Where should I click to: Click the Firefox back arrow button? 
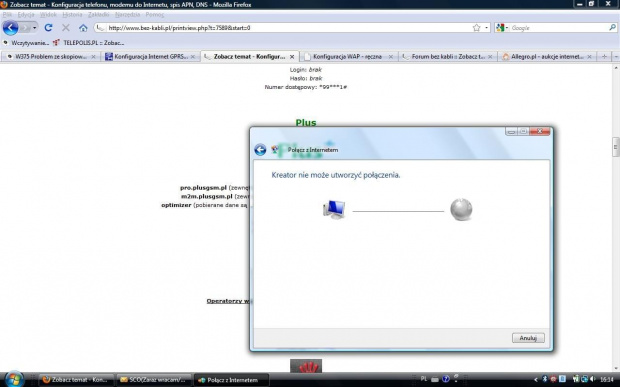10,28
